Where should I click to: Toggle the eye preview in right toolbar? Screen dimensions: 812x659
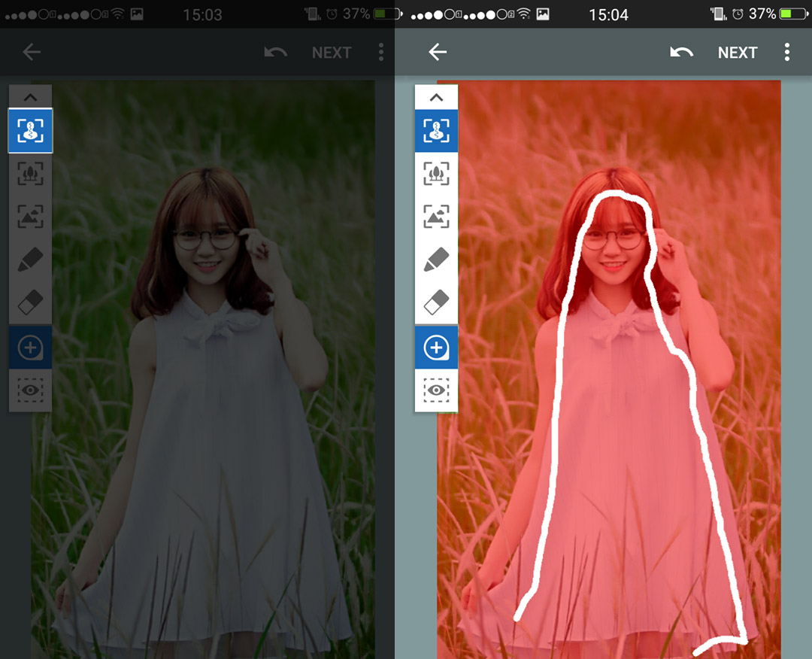(436, 390)
